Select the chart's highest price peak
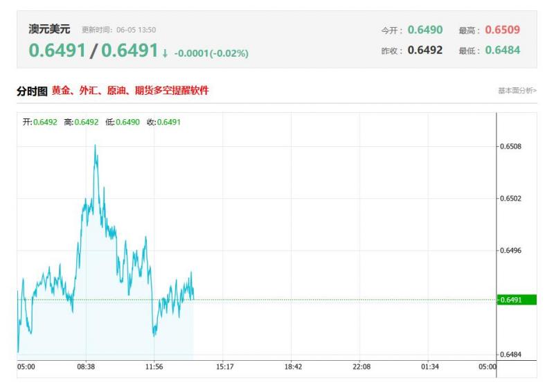The width and height of the screenshot is (554, 392). coord(95,145)
